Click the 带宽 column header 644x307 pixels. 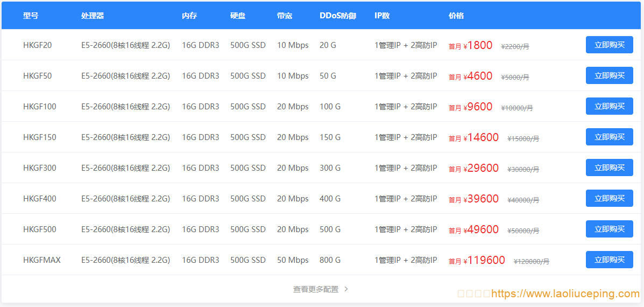point(285,16)
